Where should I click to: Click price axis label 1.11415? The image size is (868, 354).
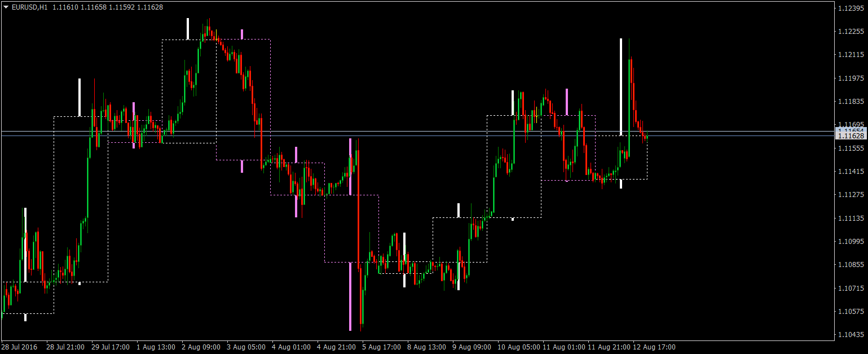852,172
